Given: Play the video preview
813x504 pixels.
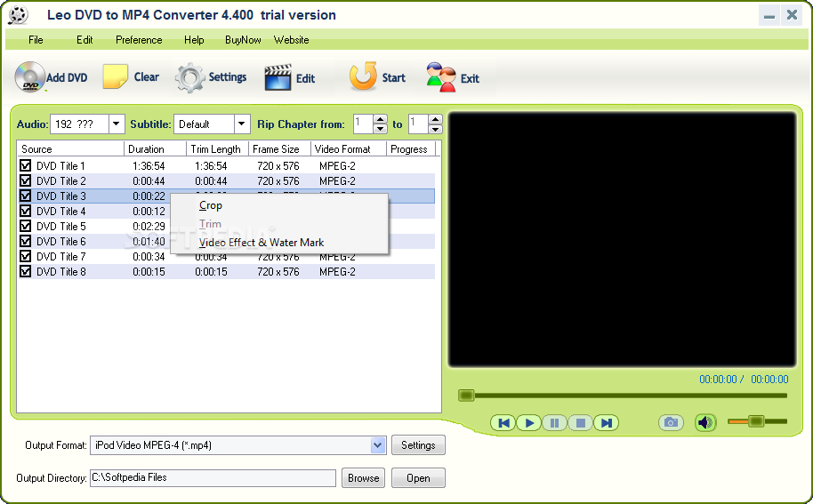Looking at the screenshot, I should click(x=529, y=423).
